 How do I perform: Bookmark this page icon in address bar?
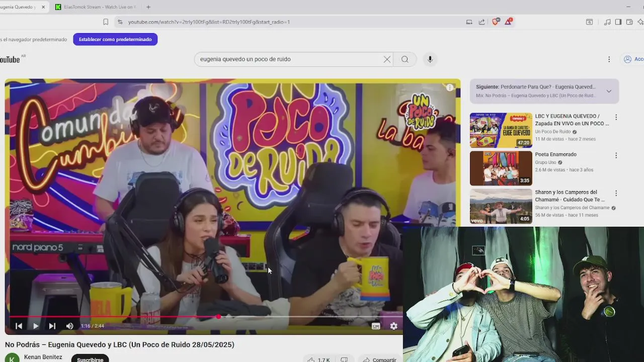(x=106, y=22)
